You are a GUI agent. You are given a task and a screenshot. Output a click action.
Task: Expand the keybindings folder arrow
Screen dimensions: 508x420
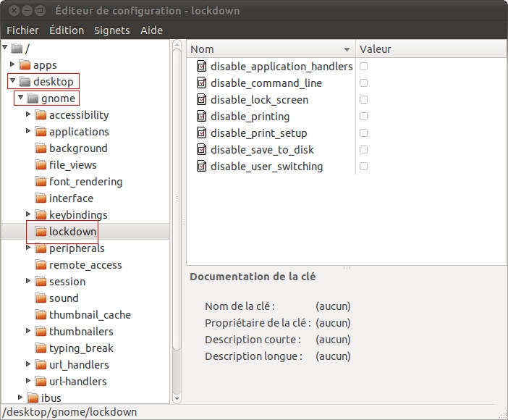click(28, 214)
